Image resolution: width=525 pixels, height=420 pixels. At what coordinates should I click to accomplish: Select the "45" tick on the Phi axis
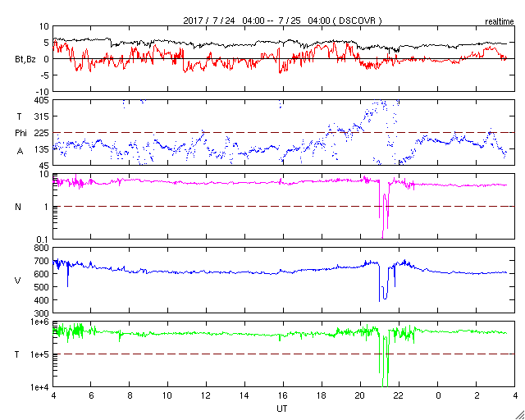pyautogui.click(x=45, y=166)
